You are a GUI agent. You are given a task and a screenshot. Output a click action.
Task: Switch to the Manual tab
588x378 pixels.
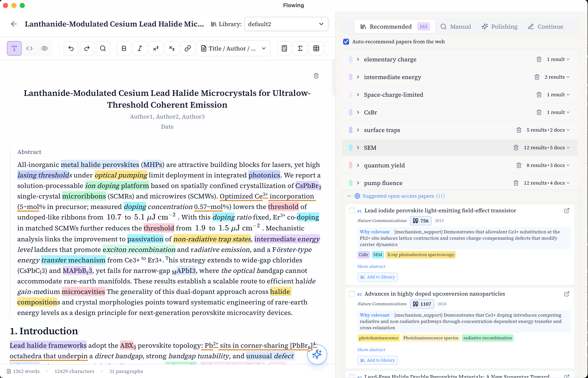pos(455,26)
